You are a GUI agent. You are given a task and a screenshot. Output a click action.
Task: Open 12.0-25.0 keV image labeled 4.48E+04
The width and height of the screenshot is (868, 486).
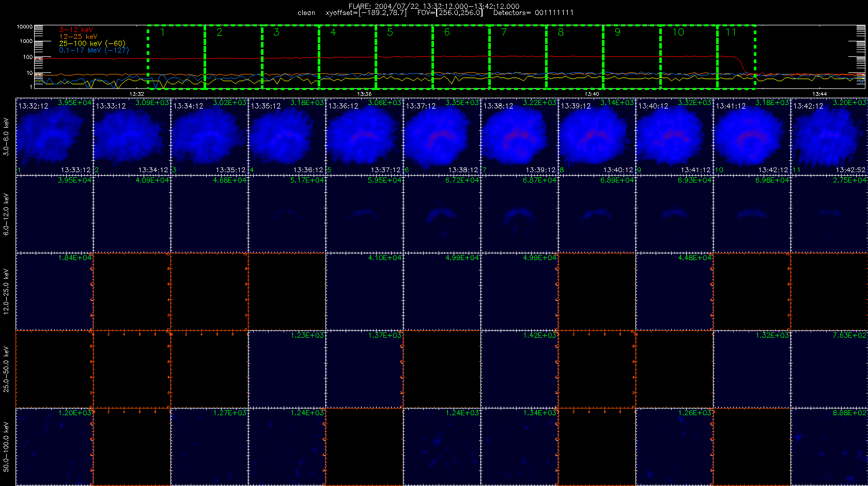pos(674,292)
